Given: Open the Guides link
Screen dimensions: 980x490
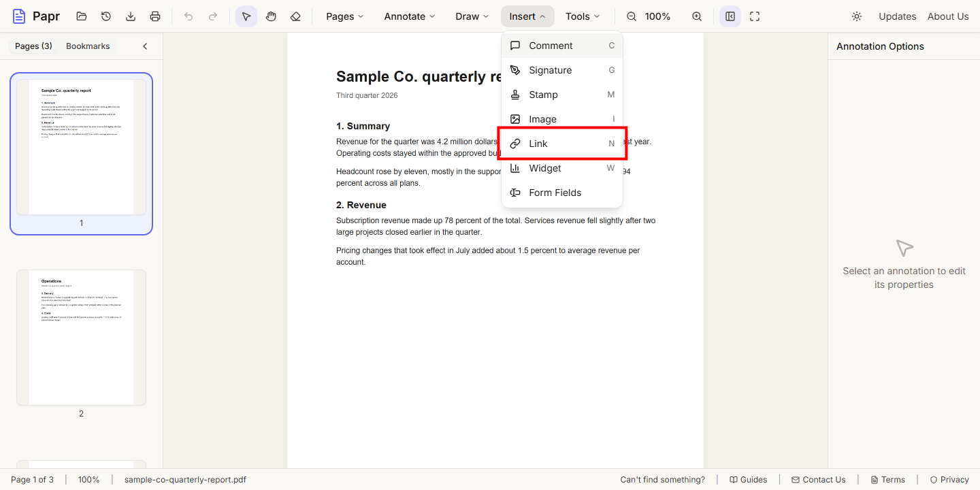Looking at the screenshot, I should point(748,480).
